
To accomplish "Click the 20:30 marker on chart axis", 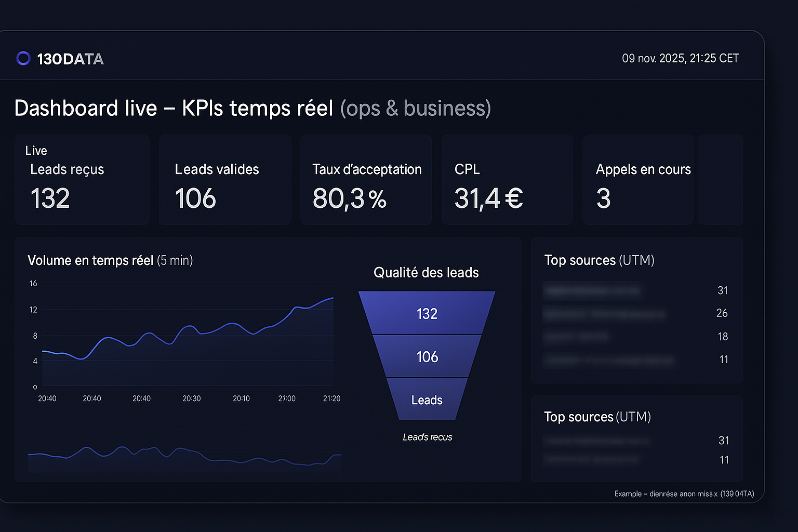I will point(191,398).
